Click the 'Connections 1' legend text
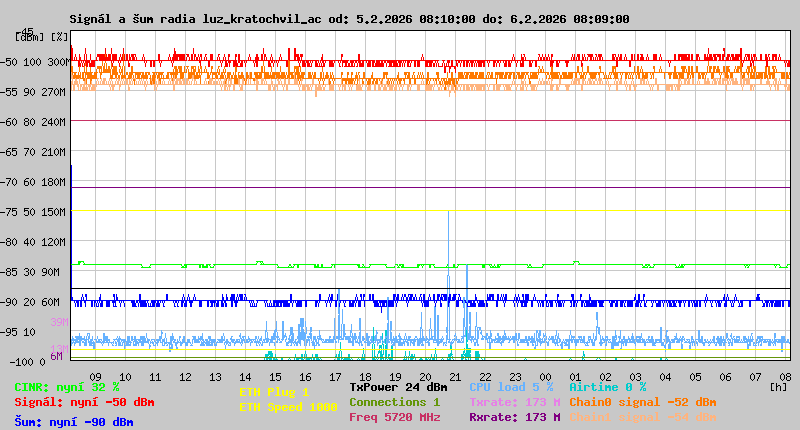The image size is (800, 430). click(394, 402)
